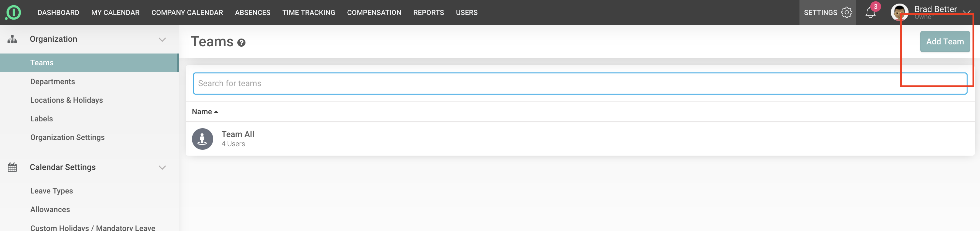980x231 pixels.
Task: Open Leave Types settings
Action: tap(52, 191)
